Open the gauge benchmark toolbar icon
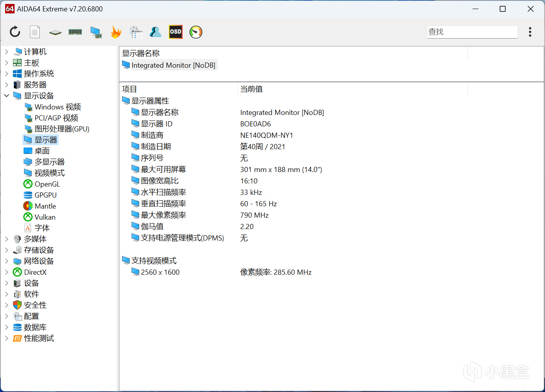The width and height of the screenshot is (545, 392). 196,32
